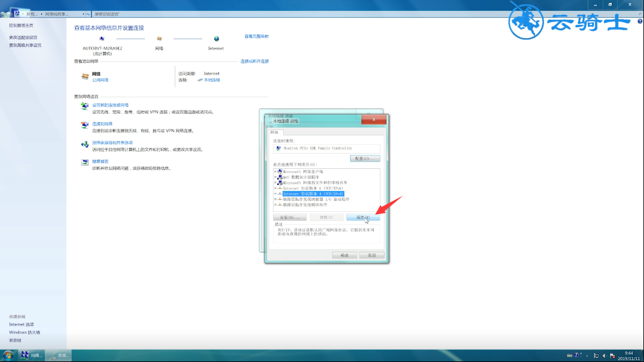Show hidden tray icons arrow
644x362 pixels.
587,355
